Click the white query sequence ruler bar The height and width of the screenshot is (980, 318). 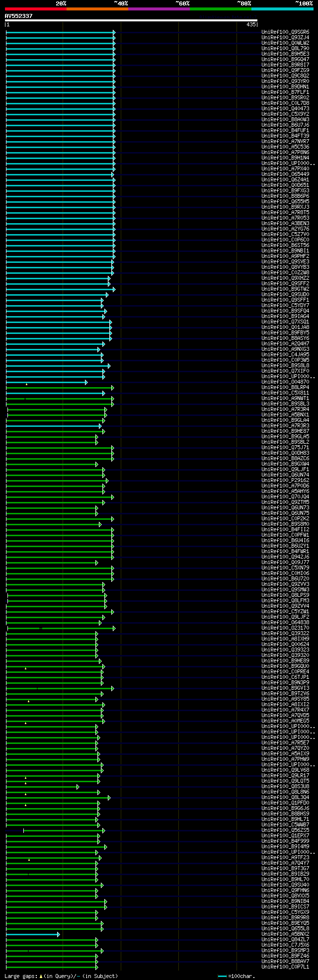click(x=131, y=20)
